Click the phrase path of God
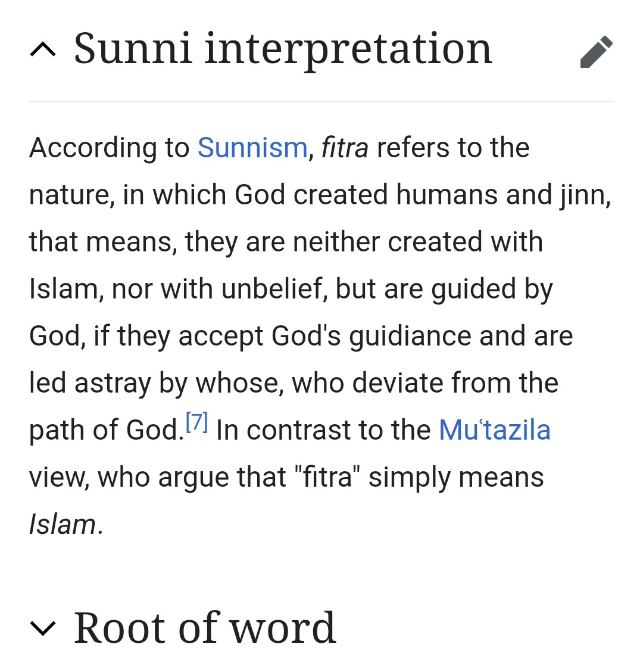The height and width of the screenshot is (672, 643). (103, 430)
